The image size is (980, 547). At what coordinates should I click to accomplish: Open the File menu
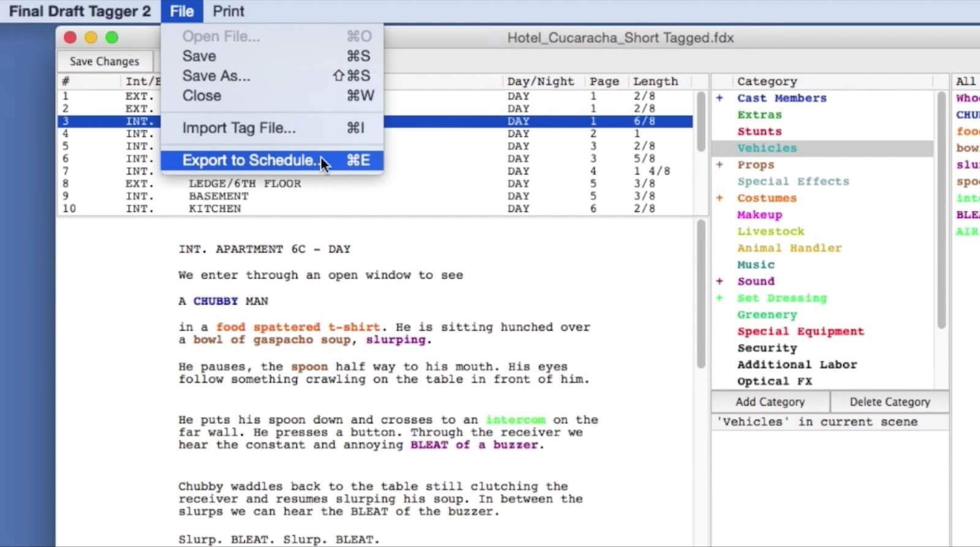coord(181,11)
